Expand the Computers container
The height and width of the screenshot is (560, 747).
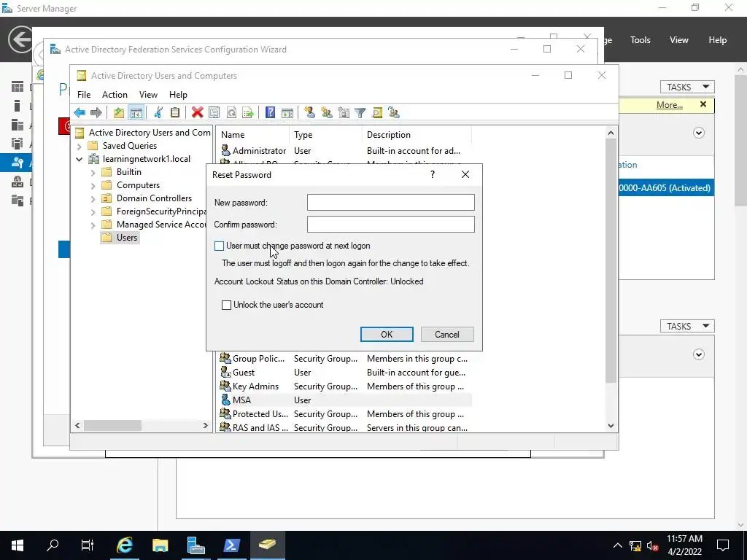coord(93,185)
